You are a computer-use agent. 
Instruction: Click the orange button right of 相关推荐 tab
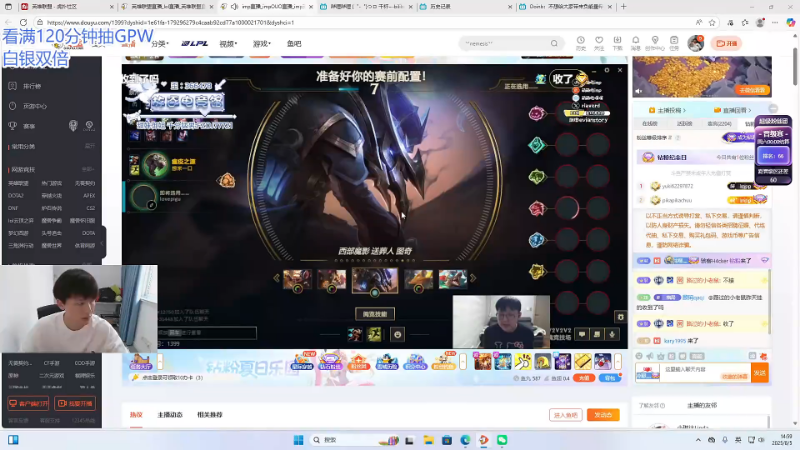click(x=603, y=415)
